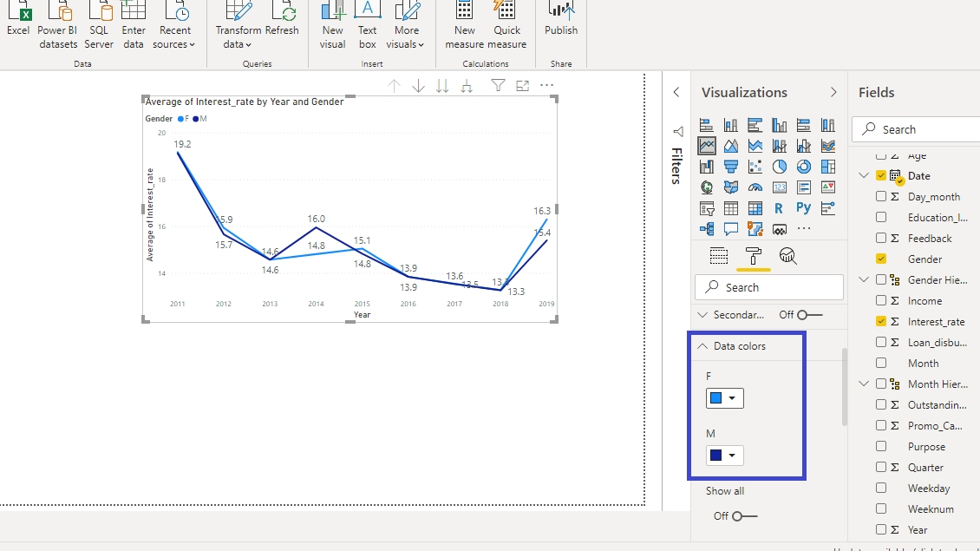Image resolution: width=980 pixels, height=551 pixels.
Task: Open the Format paint roller tab
Action: point(753,255)
